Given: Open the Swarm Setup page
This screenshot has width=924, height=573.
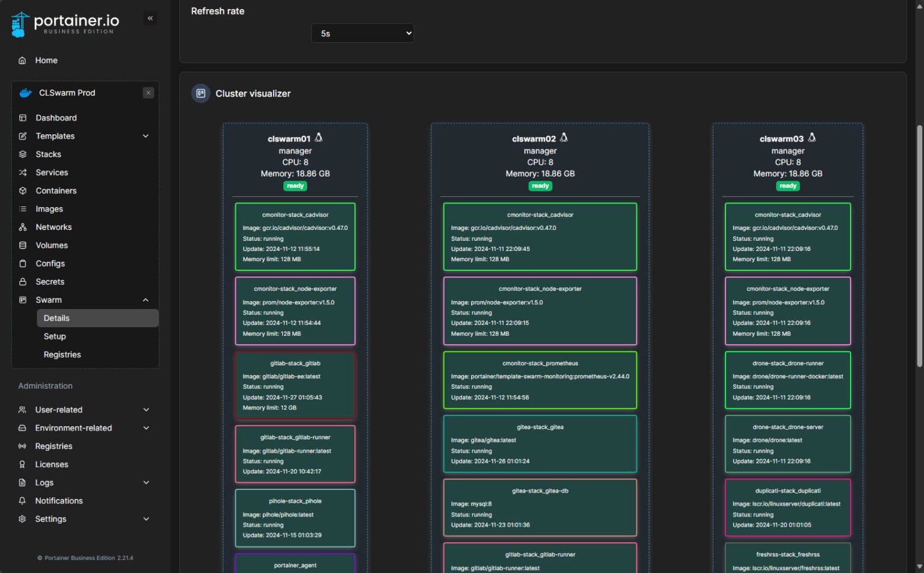Looking at the screenshot, I should click(x=55, y=336).
